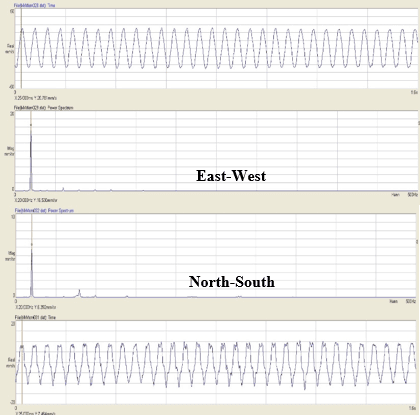Click the small second peak in North-South spectrum
Screen dimensions: 420x415
tap(79, 293)
